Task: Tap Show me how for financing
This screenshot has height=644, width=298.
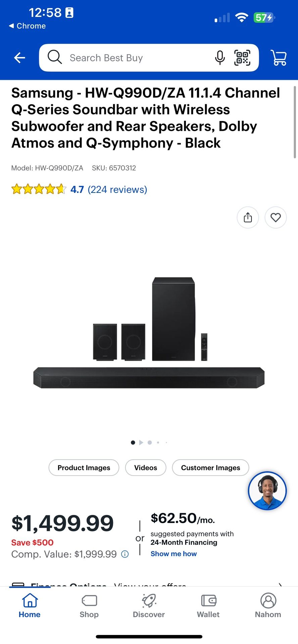Action: click(173, 553)
